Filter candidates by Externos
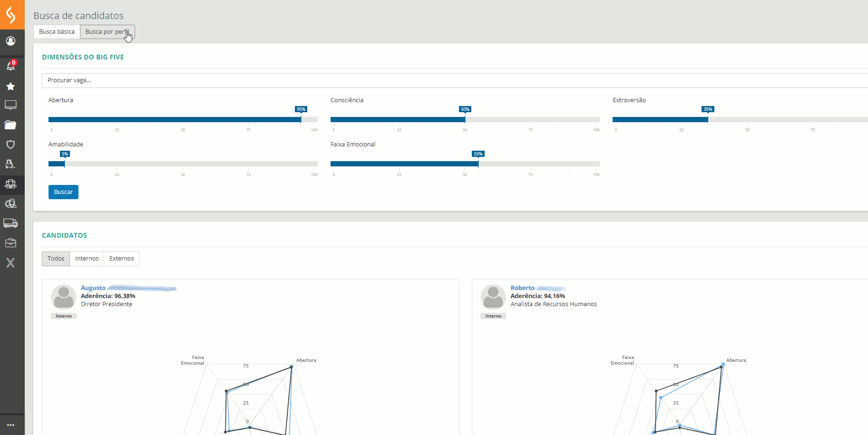Screen dimensions: 868x435 121,259
